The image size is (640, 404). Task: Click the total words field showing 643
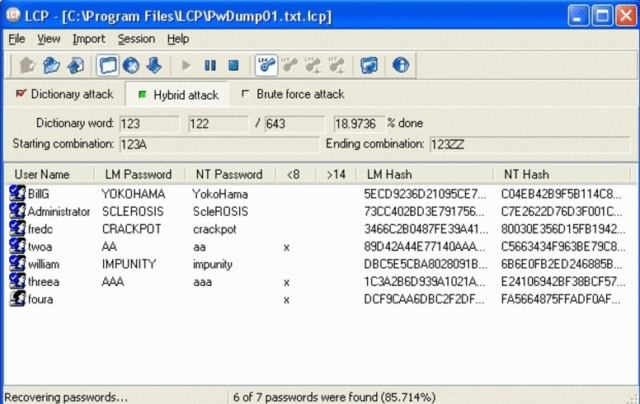pyautogui.click(x=295, y=124)
